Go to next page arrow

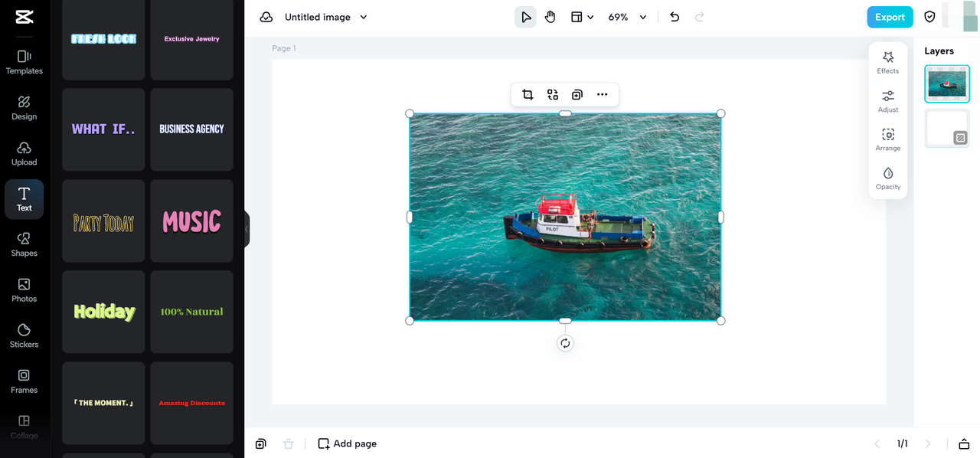(x=928, y=443)
